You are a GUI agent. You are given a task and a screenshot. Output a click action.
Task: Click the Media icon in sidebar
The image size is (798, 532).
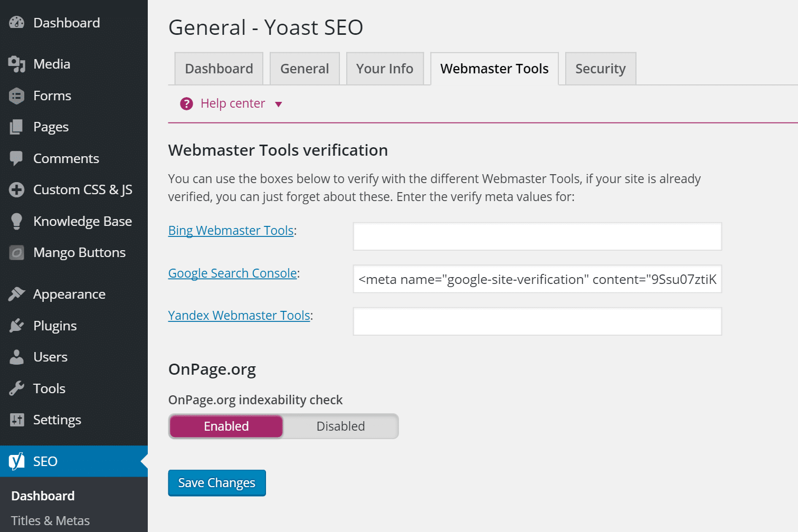click(17, 64)
